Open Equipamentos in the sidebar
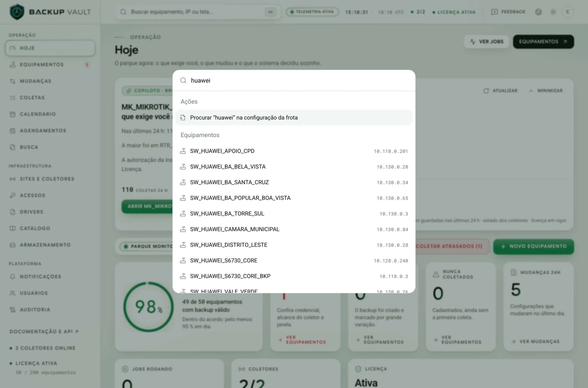This screenshot has height=388, width=588. (50, 65)
